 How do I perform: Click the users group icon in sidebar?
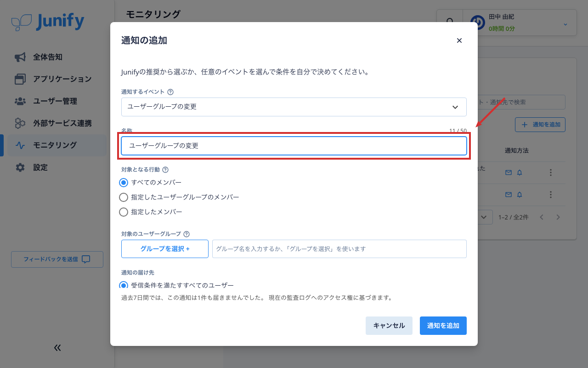20,101
